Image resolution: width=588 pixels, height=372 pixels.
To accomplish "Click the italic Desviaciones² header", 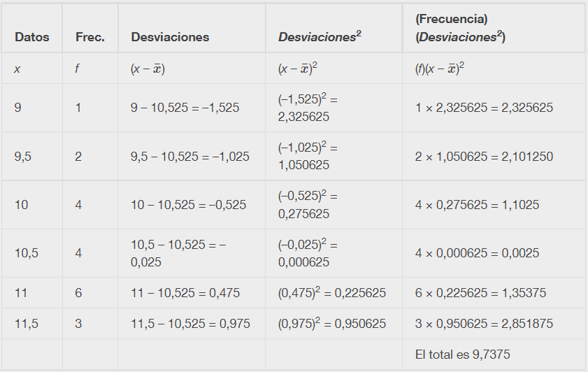I will coord(320,36).
